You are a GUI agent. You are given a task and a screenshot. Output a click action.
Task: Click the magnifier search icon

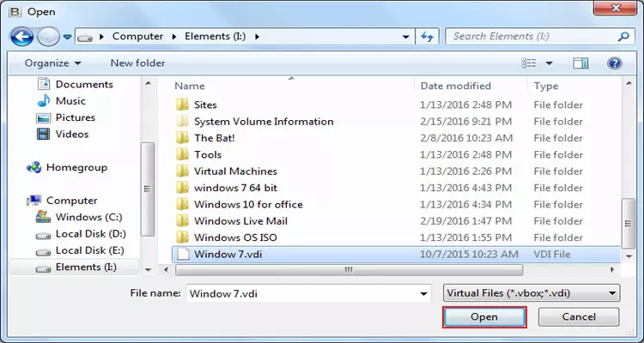click(623, 36)
